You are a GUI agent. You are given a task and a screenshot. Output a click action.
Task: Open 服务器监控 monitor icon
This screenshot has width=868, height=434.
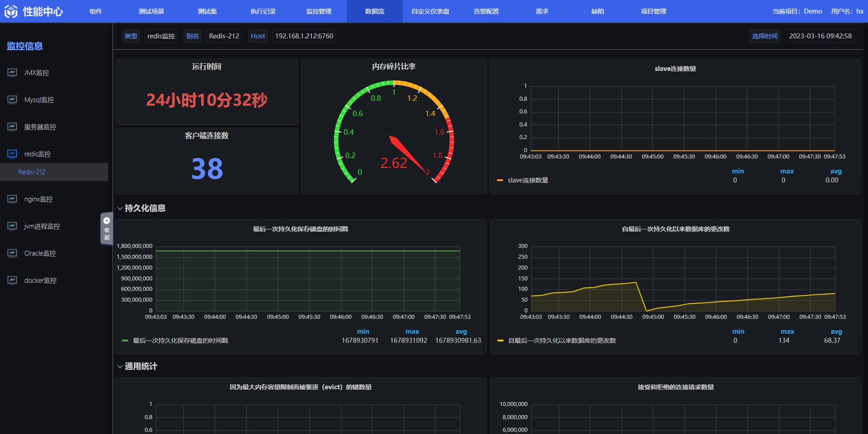[12, 126]
